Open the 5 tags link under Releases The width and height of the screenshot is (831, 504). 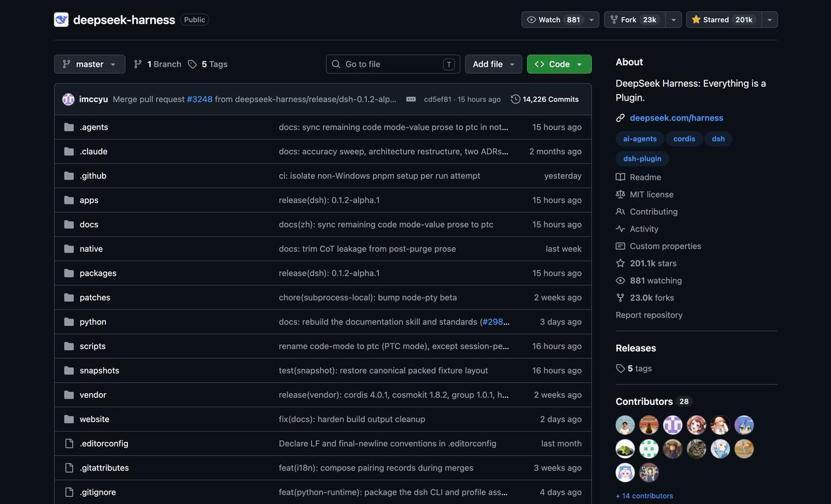pyautogui.click(x=634, y=368)
